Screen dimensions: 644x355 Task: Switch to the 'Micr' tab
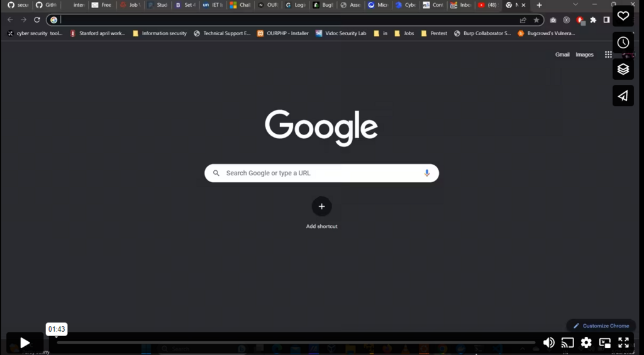coord(378,5)
